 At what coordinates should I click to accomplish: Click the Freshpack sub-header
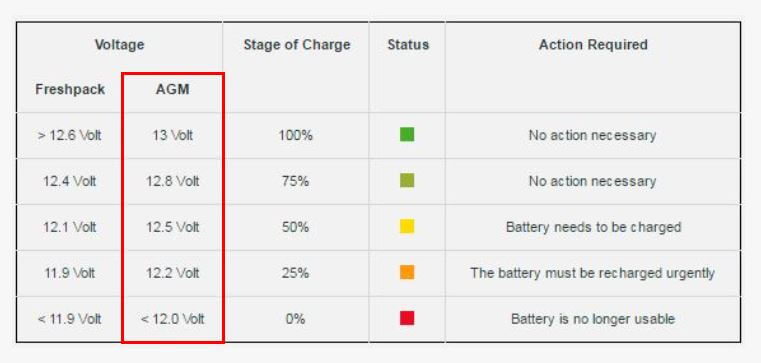(70, 90)
